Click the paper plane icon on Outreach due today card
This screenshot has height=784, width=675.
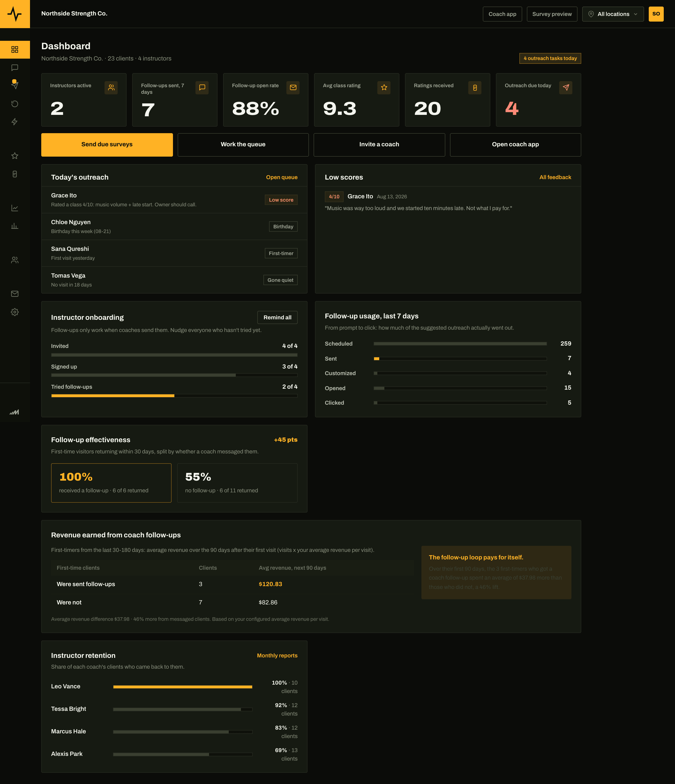click(566, 87)
